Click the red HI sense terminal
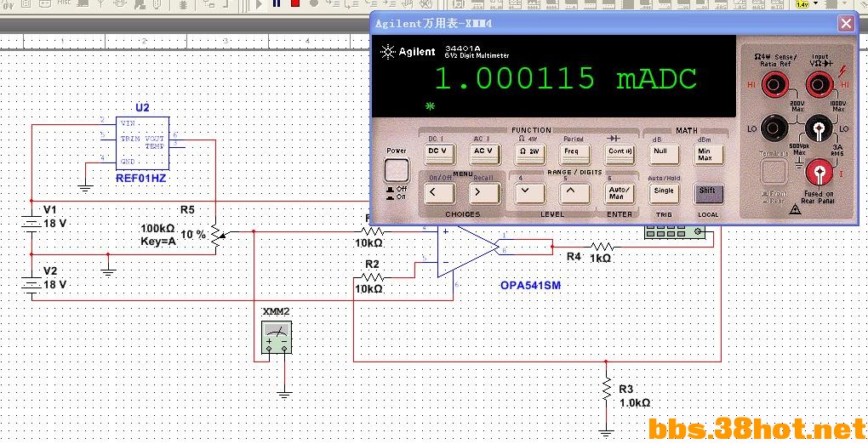 [775, 85]
